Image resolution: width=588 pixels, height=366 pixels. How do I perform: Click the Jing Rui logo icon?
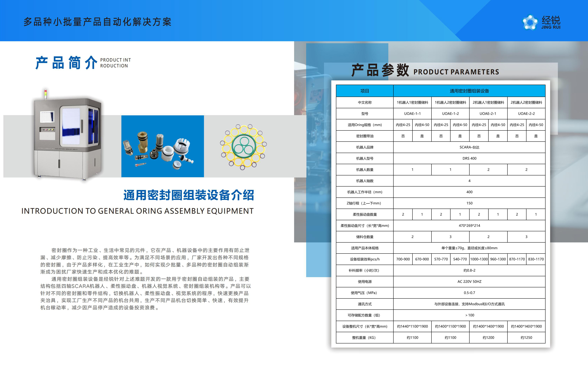[530, 23]
